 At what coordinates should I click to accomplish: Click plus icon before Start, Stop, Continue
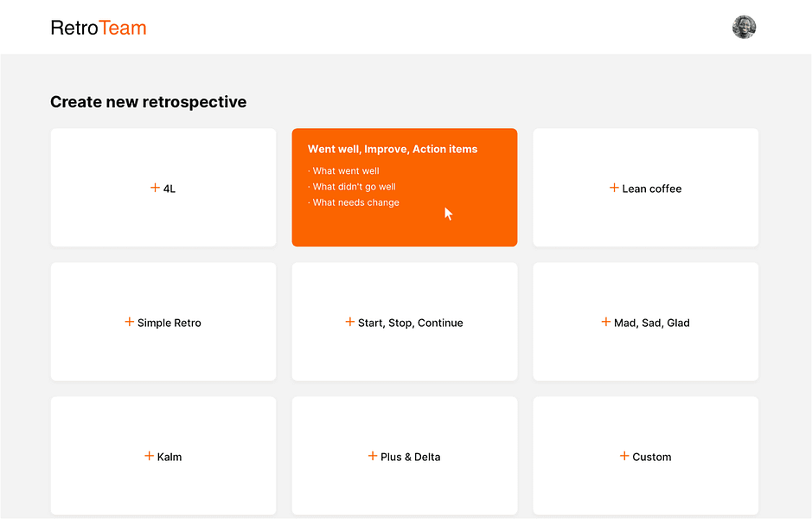point(350,322)
